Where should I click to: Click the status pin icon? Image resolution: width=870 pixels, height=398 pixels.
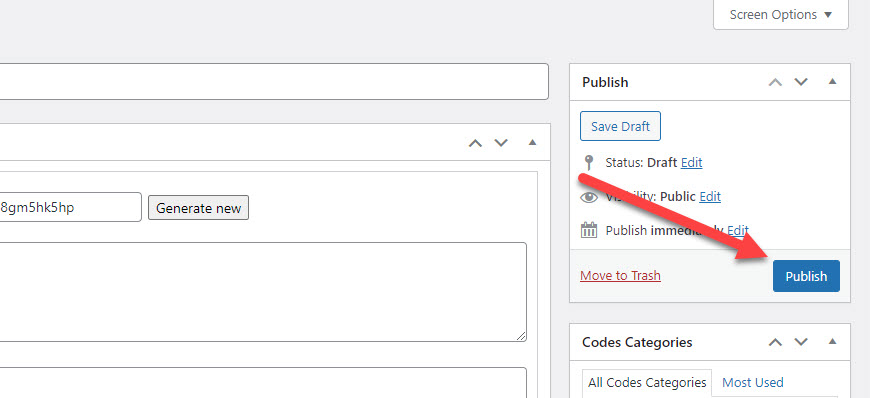click(589, 163)
